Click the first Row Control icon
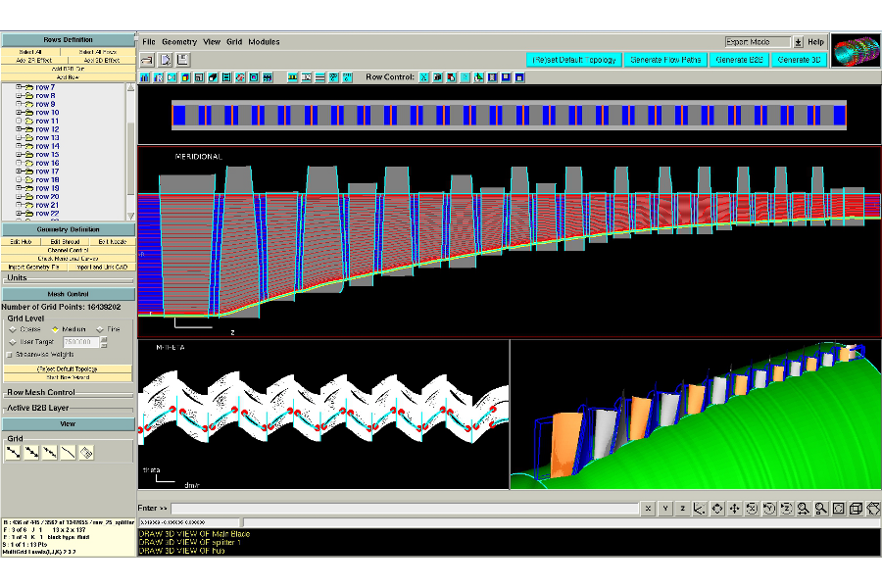Image resolution: width=882 pixels, height=588 pixels. click(x=424, y=76)
